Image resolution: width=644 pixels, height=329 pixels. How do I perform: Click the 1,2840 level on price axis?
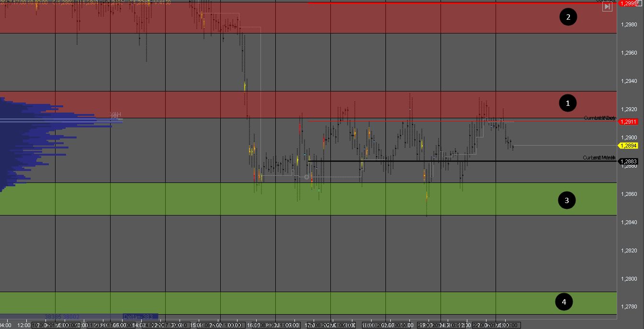(x=628, y=222)
